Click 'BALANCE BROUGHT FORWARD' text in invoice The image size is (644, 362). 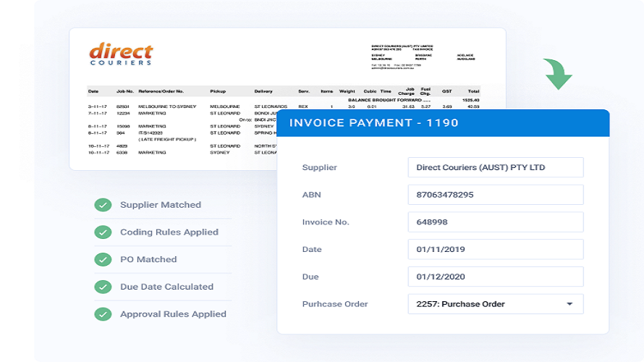[x=384, y=100]
